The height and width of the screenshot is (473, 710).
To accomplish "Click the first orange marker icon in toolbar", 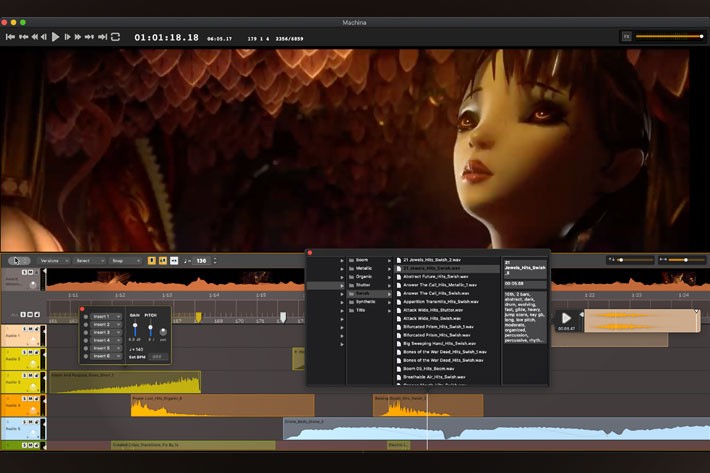I will point(152,261).
